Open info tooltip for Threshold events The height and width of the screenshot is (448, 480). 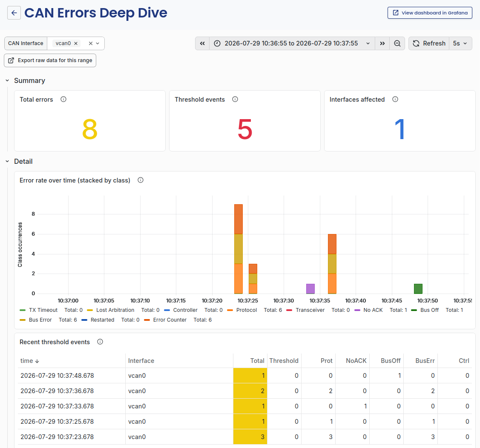coord(235,99)
